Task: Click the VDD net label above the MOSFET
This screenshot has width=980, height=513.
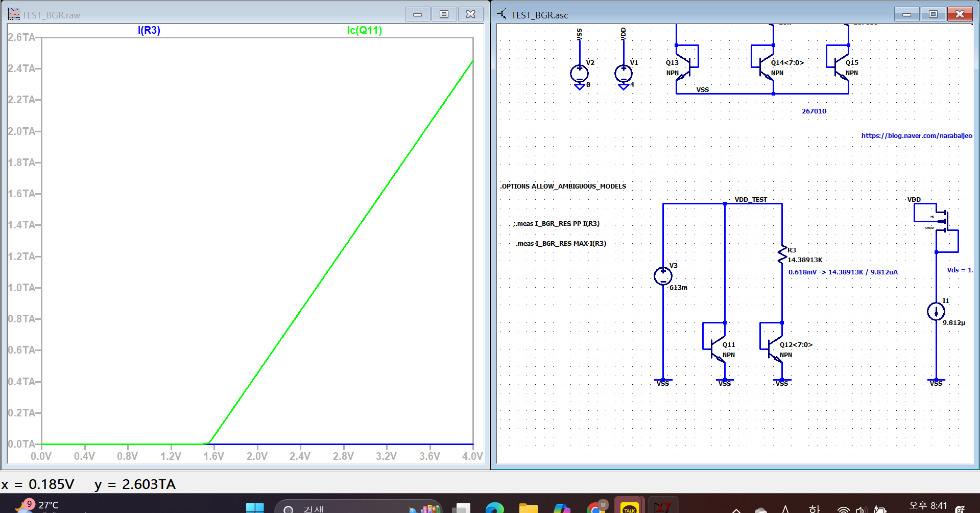Action: [914, 199]
